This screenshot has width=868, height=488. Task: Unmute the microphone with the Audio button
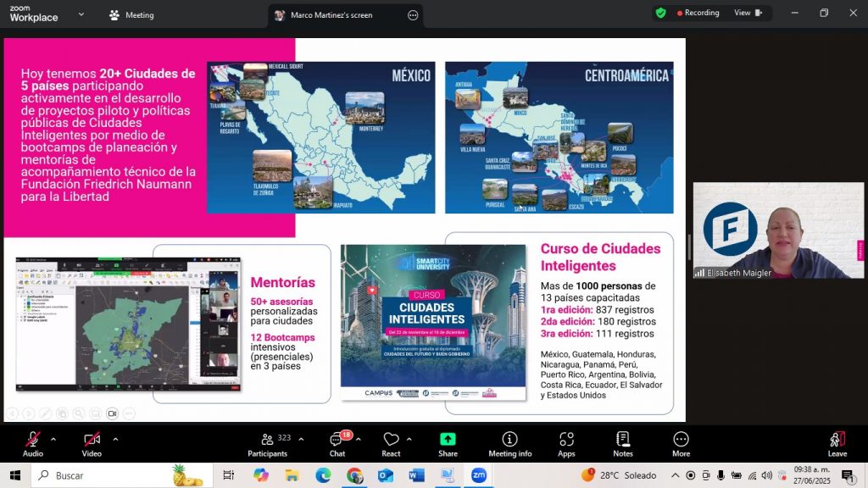pos(33,443)
